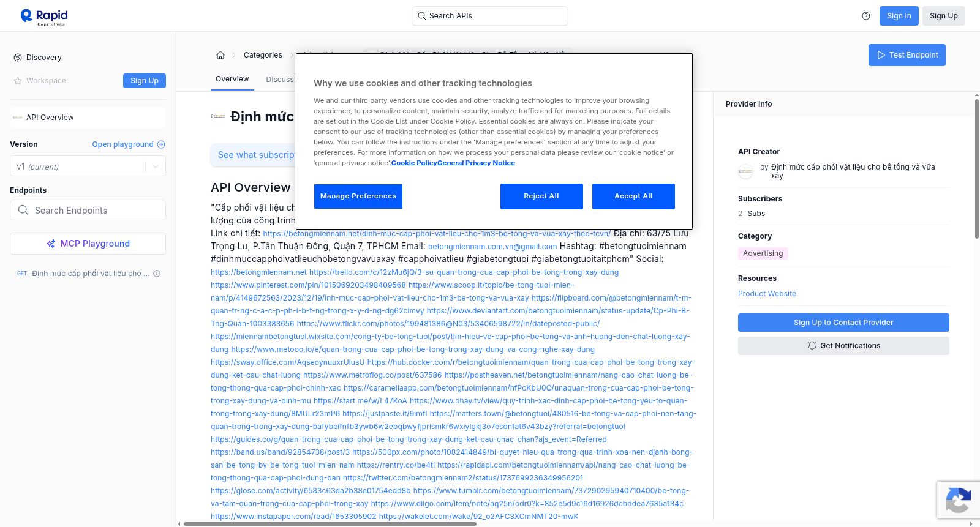Screen dimensions: 980x527
Task: Open the Rapid logo homepage
Action: coord(44,17)
